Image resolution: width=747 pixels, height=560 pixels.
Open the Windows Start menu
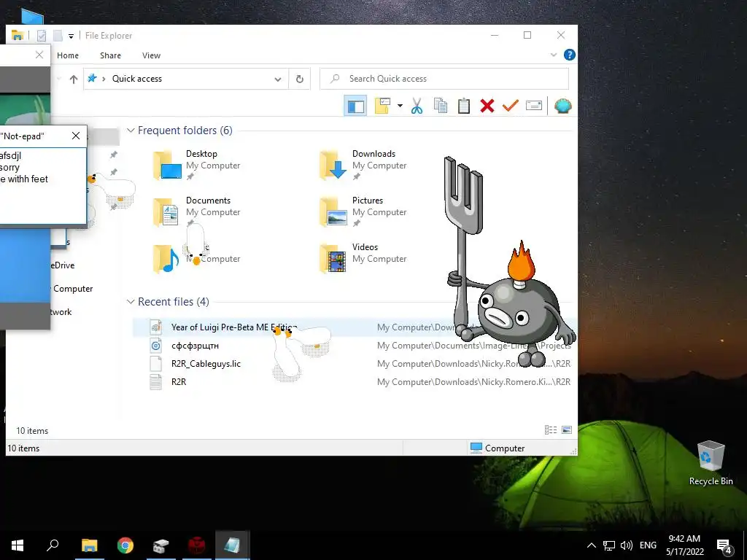click(18, 545)
